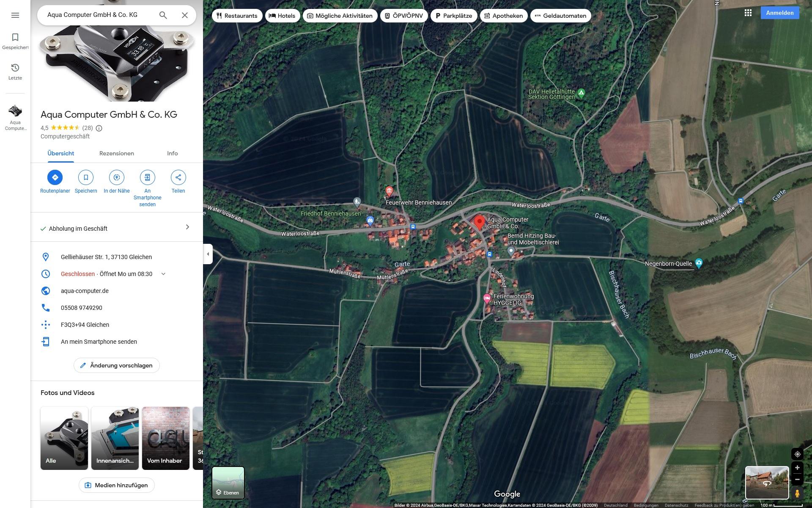Open Street View pegman icon
The image size is (812, 508).
click(x=797, y=493)
